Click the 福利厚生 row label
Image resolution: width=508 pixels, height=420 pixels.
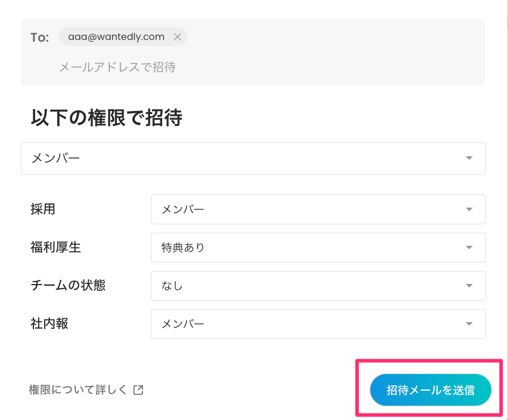[55, 247]
